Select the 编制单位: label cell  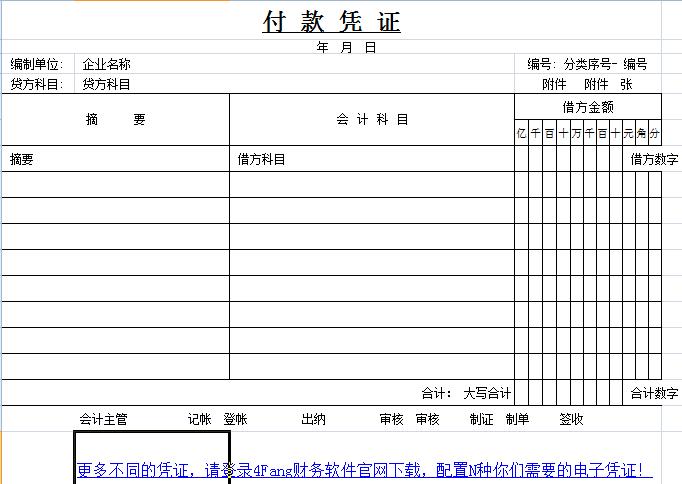point(37,64)
